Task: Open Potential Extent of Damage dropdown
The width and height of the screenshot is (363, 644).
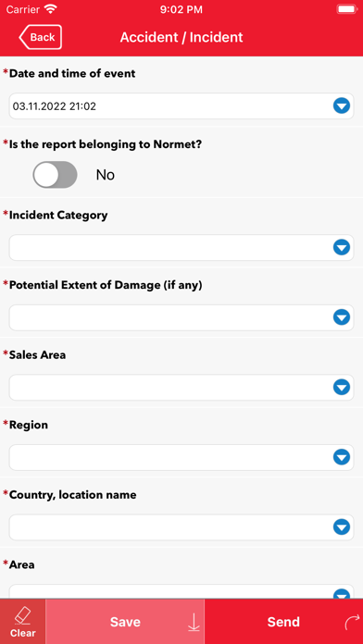Action: click(x=181, y=317)
